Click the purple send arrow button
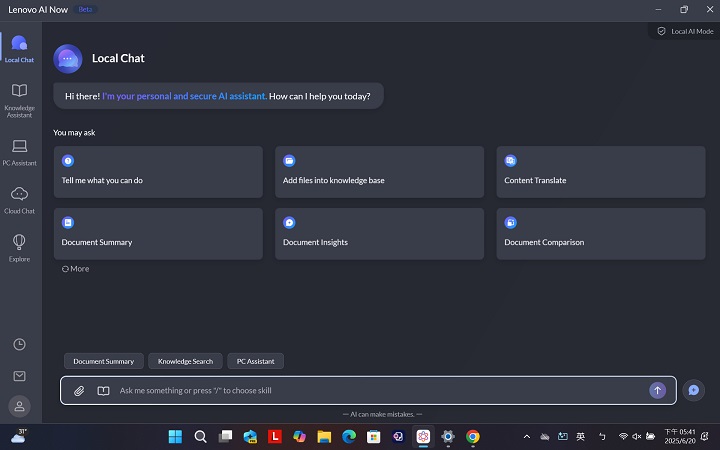 click(657, 390)
